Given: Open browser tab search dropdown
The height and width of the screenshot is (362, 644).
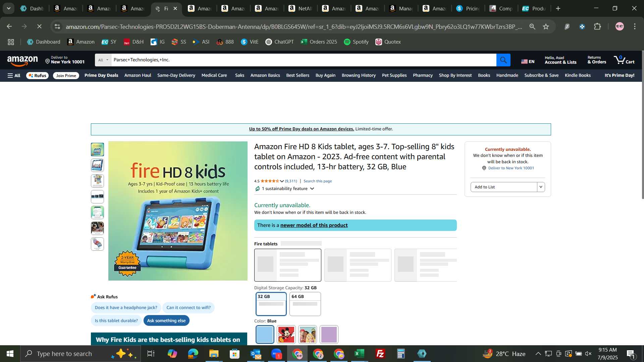Looking at the screenshot, I should point(8,8).
